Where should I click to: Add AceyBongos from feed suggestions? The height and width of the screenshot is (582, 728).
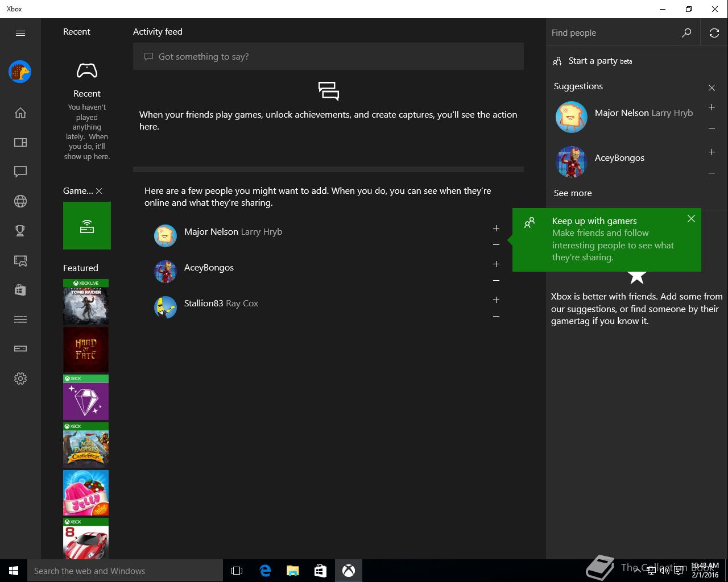496,264
